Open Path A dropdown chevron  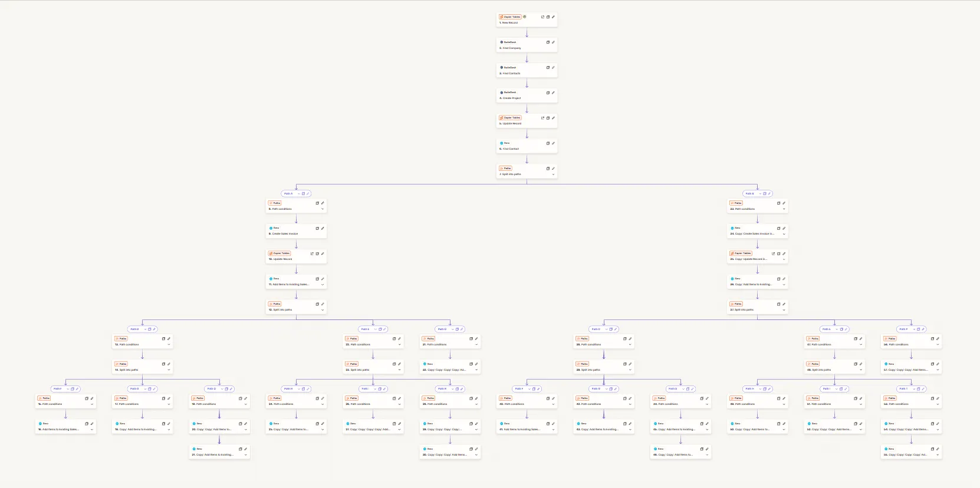point(298,193)
